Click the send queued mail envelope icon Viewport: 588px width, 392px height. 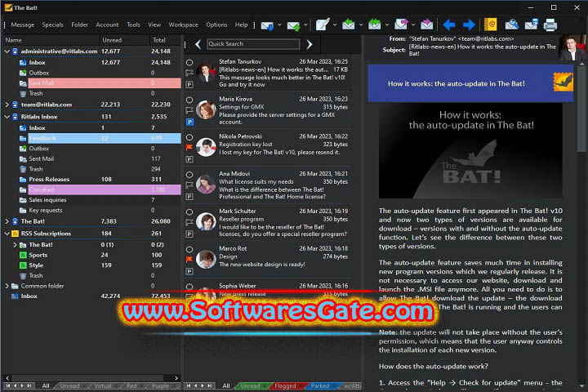point(293,25)
